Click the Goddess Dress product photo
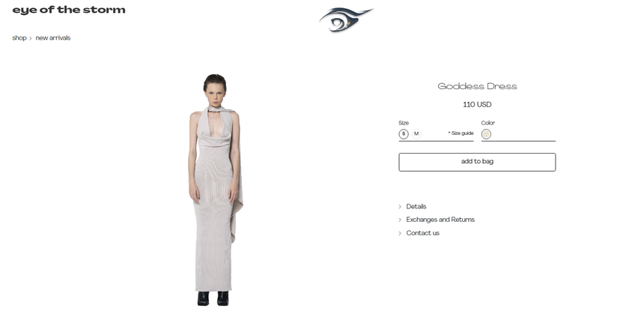 pos(215,190)
